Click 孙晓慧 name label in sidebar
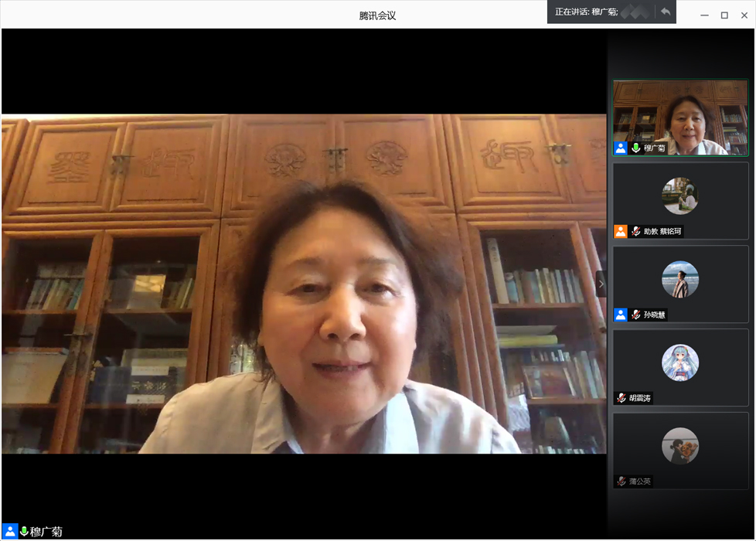Screen dimensions: 756x541 click(x=655, y=315)
